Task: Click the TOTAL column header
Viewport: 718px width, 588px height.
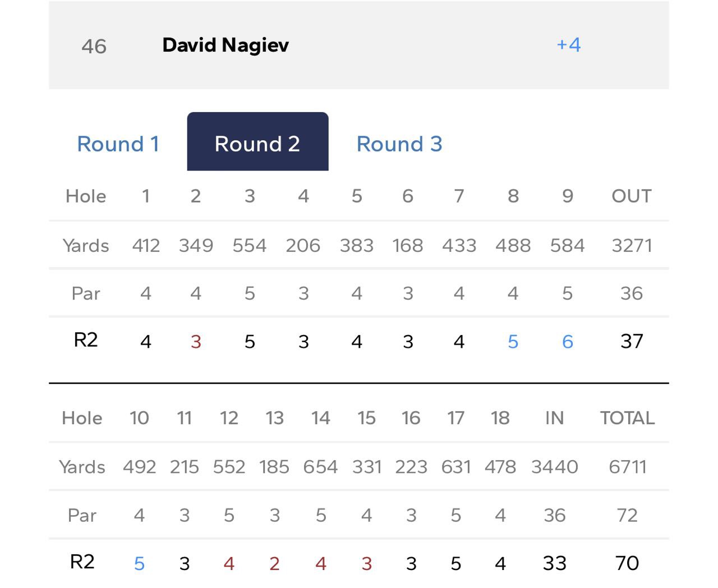Action: tap(627, 418)
